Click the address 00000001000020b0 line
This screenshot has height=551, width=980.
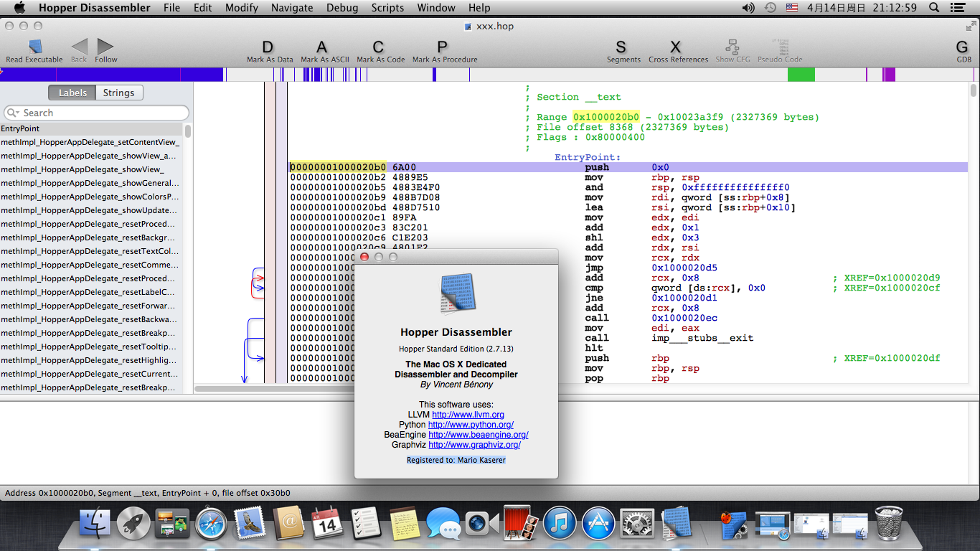point(628,167)
